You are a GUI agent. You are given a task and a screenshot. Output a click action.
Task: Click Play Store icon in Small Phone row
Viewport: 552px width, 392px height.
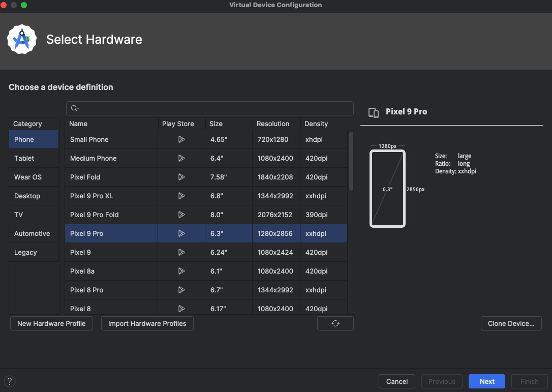[x=181, y=139]
